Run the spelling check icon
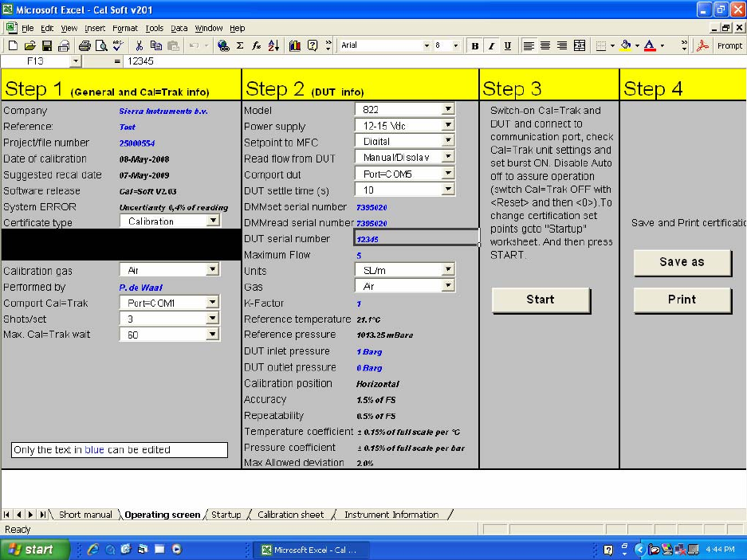The height and width of the screenshot is (560, 747). 118,45
